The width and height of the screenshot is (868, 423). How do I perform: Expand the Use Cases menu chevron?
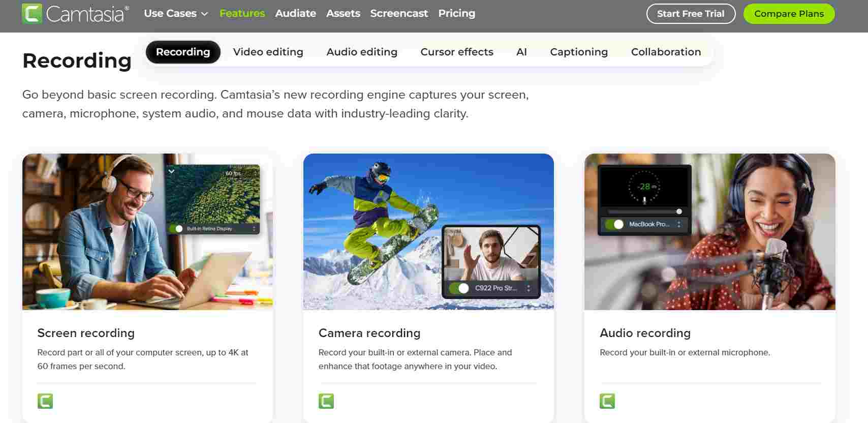(205, 14)
